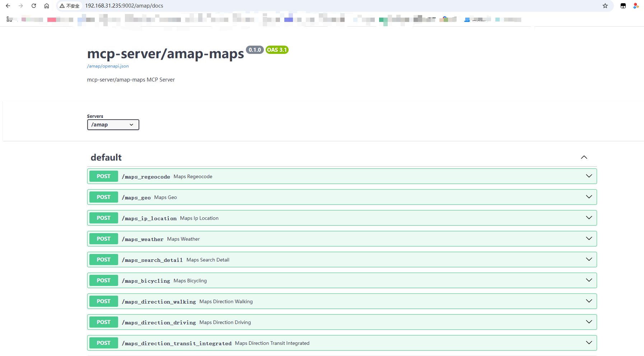Click POST badge of /maps_direction_walking

[104, 301]
